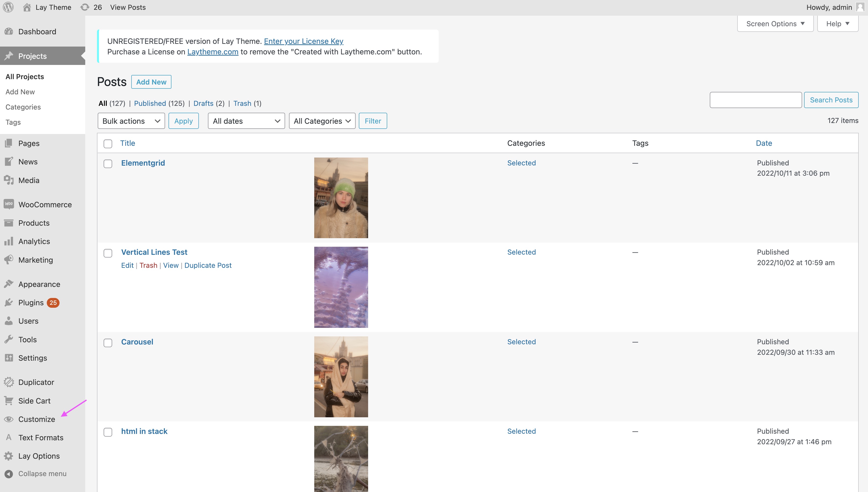
Task: Click Selected category in Carousel row
Action: coord(521,342)
